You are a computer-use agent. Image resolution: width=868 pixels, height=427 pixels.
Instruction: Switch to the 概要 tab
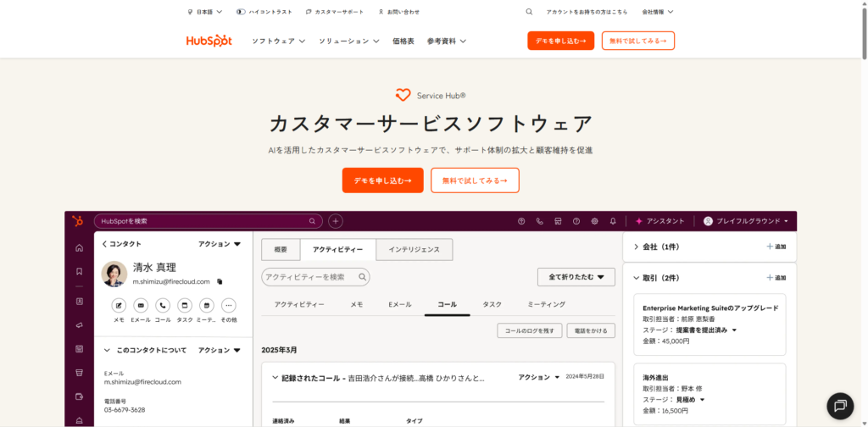(x=281, y=249)
